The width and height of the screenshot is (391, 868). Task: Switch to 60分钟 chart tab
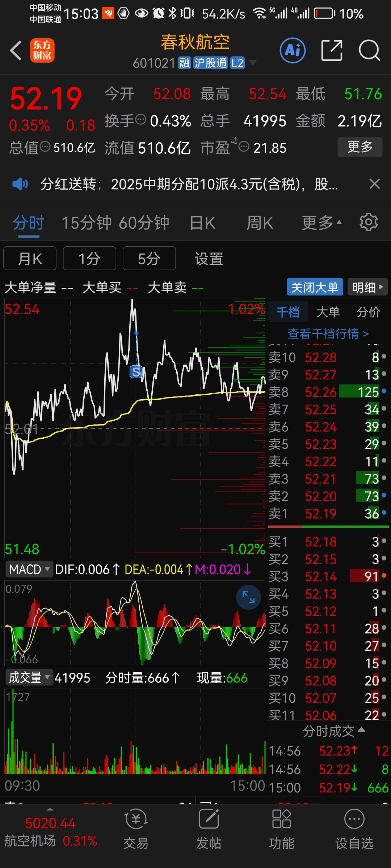tap(144, 222)
